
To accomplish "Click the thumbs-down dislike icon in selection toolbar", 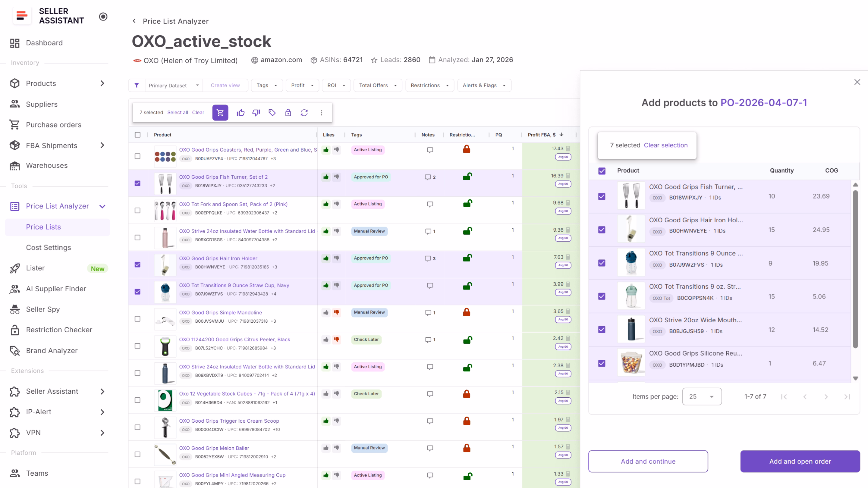I will point(256,112).
